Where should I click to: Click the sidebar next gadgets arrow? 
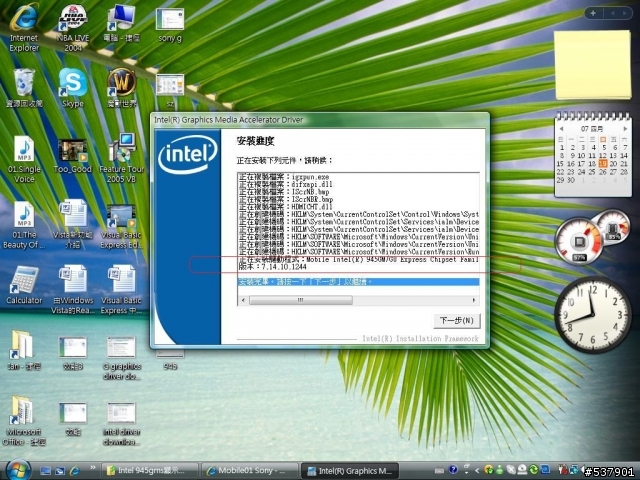(624, 13)
